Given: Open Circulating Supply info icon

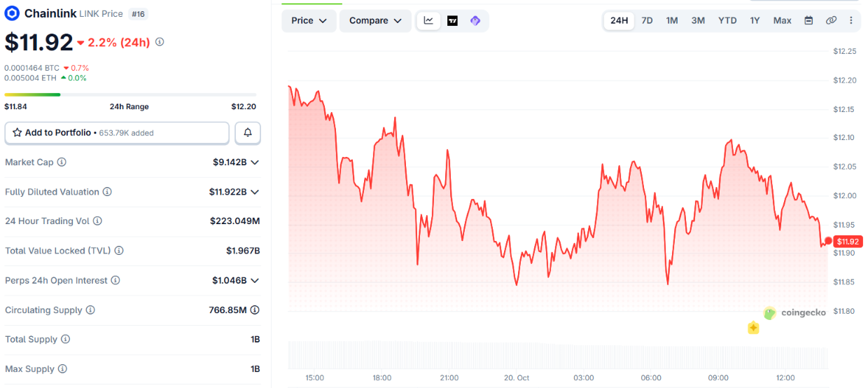Looking at the screenshot, I should (x=90, y=310).
